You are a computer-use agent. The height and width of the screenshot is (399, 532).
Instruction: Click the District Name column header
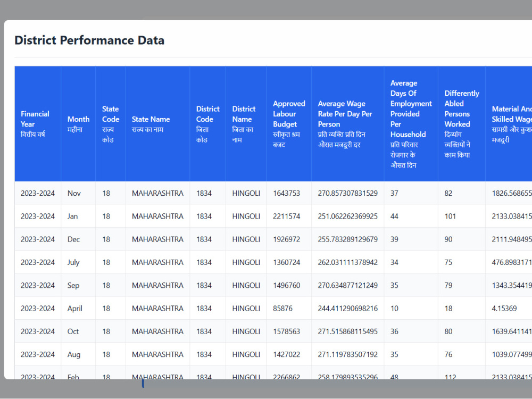click(x=246, y=124)
